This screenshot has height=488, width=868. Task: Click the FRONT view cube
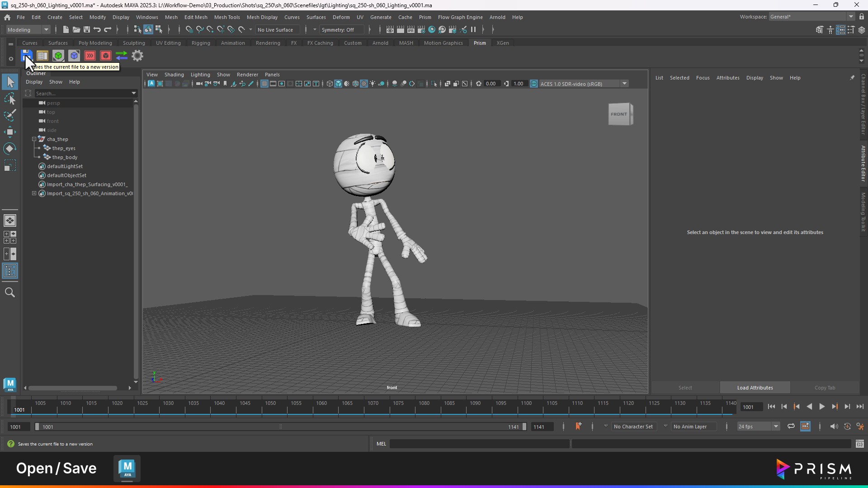[x=620, y=114]
